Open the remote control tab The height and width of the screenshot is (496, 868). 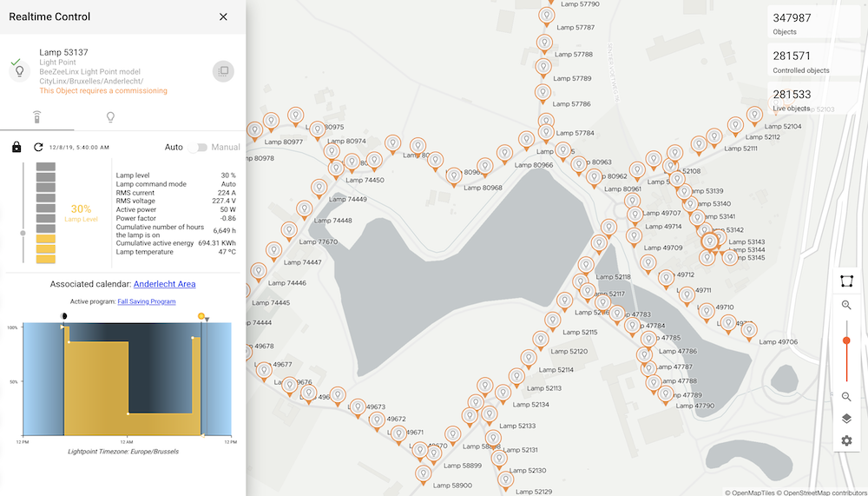click(x=36, y=117)
